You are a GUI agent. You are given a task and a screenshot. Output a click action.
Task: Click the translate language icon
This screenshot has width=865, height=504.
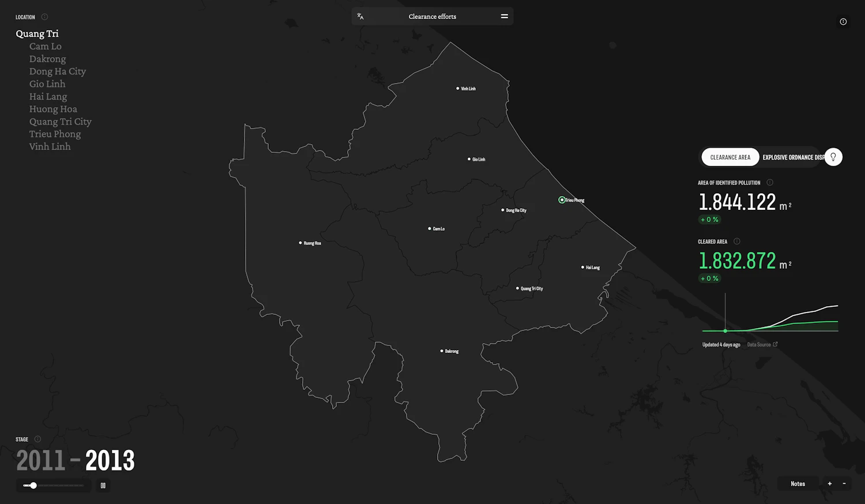tap(360, 17)
